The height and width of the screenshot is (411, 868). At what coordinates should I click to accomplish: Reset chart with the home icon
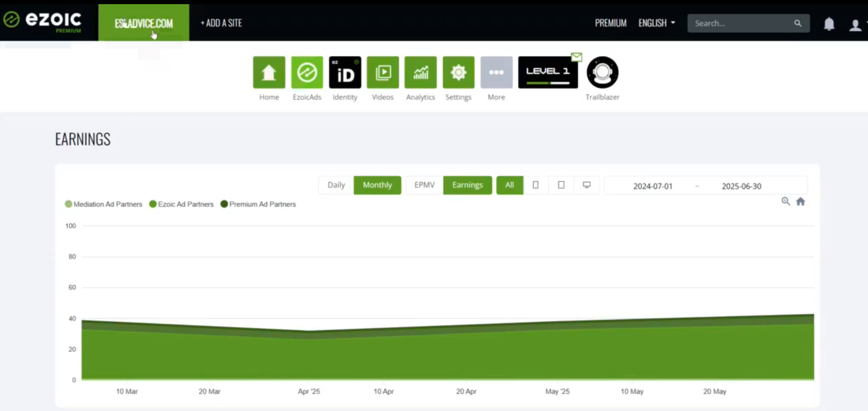click(x=801, y=201)
